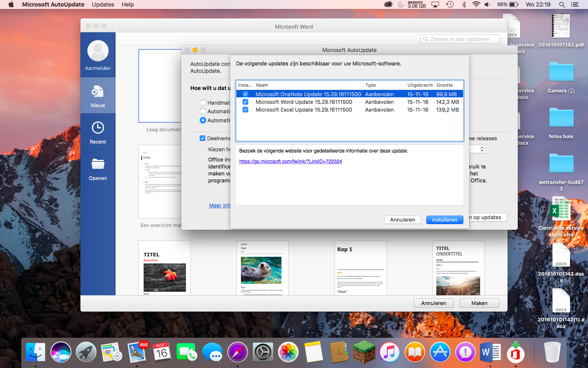
Task: Select the Microsoft Excel Update row name
Action: click(x=304, y=110)
